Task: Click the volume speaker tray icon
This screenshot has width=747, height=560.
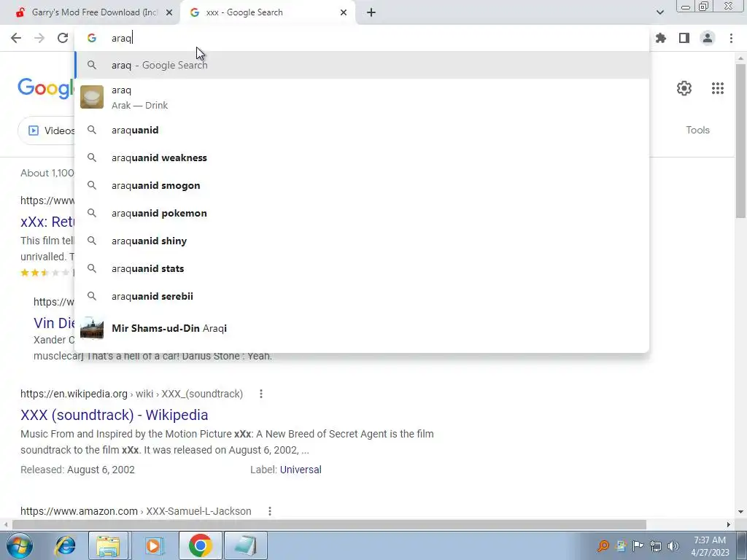Action: (673, 546)
